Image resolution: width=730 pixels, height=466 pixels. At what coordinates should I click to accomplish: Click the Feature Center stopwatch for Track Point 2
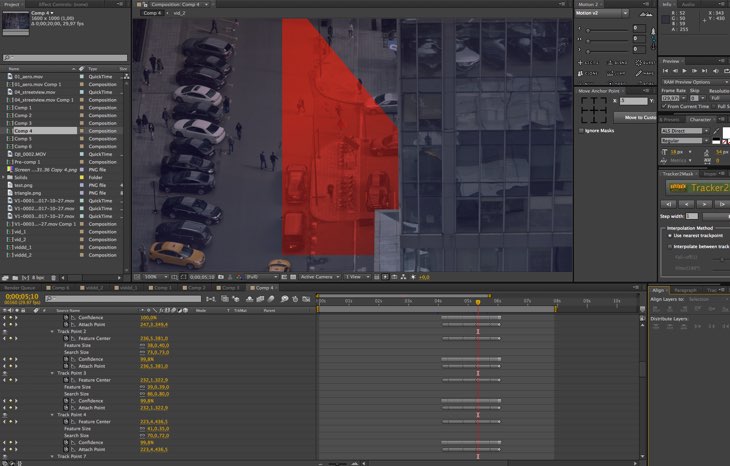tap(66, 338)
